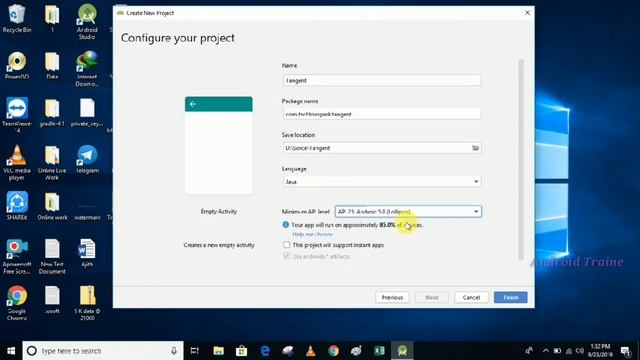Open the Action Center notifications icon
This screenshot has width=640, height=360.
(625, 351)
